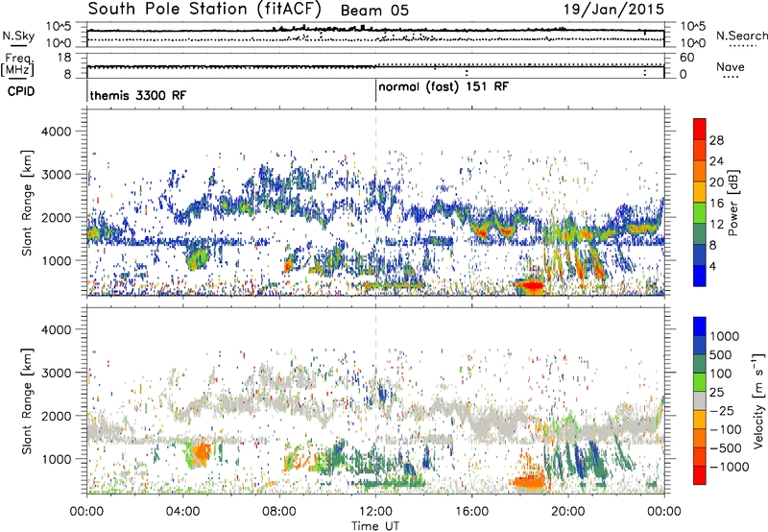Click the '20:00' time axis label

tap(568, 512)
